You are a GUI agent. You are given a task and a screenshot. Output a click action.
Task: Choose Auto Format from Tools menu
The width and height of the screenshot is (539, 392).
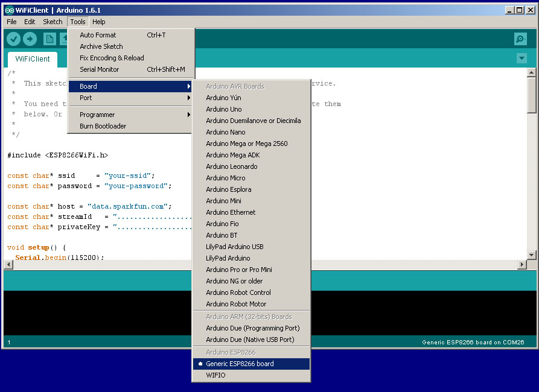[x=132, y=35]
